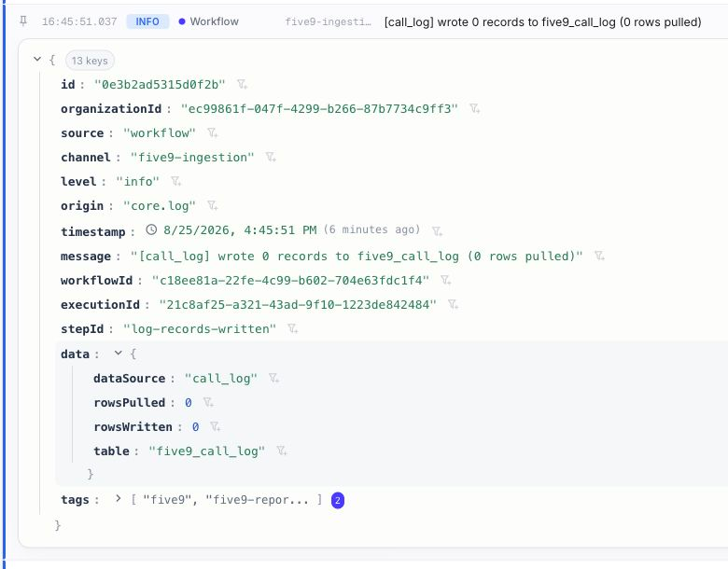Screen dimensions: 728x569
Task: Filter by the workflowId value
Action: click(x=446, y=281)
